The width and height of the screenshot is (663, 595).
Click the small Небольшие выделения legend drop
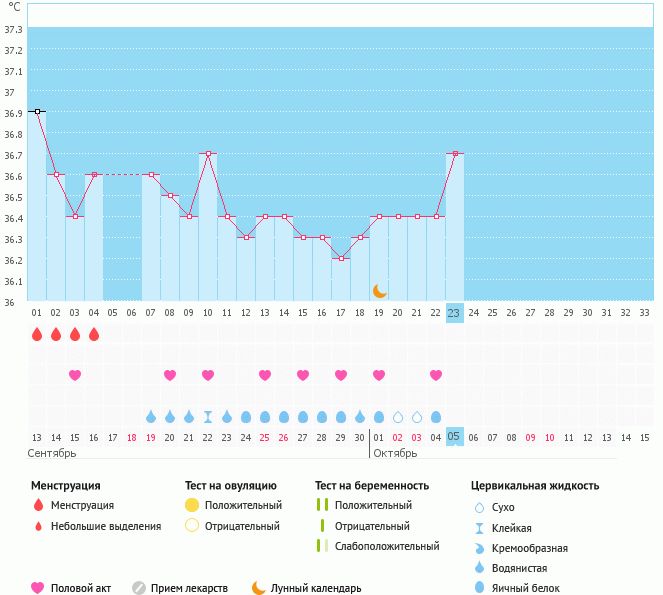38,526
